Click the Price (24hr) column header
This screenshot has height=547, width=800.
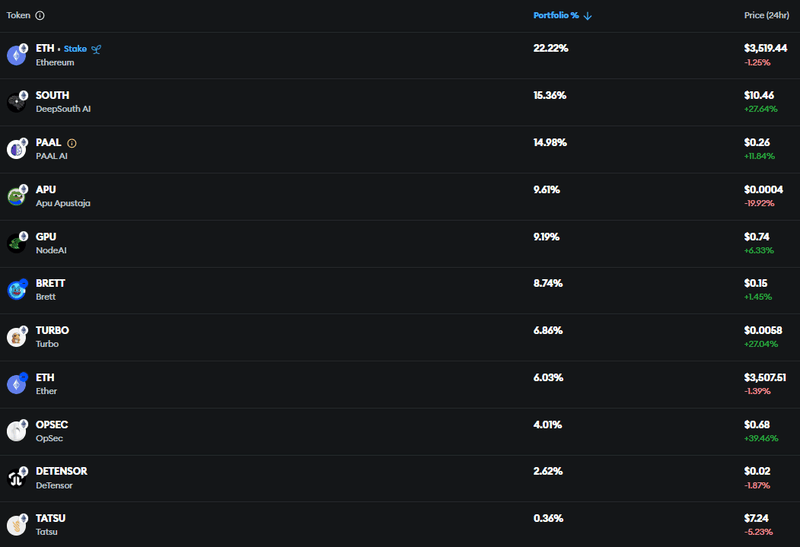click(x=767, y=16)
